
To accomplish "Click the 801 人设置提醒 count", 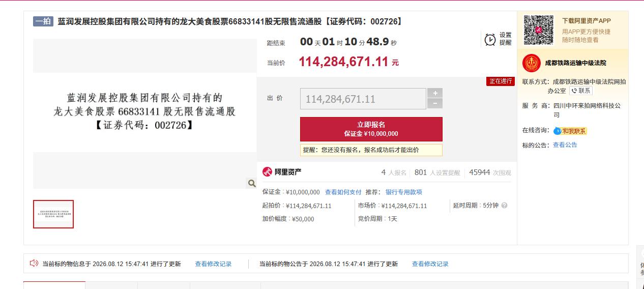I will coord(437,172).
